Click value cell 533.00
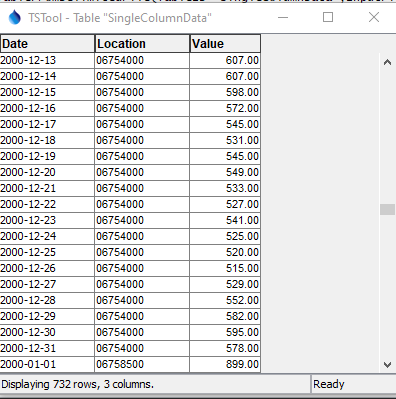 coord(225,188)
